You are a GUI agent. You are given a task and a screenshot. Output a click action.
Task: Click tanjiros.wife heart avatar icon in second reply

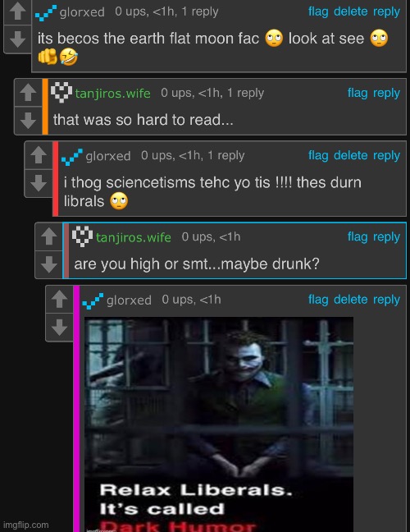82,236
